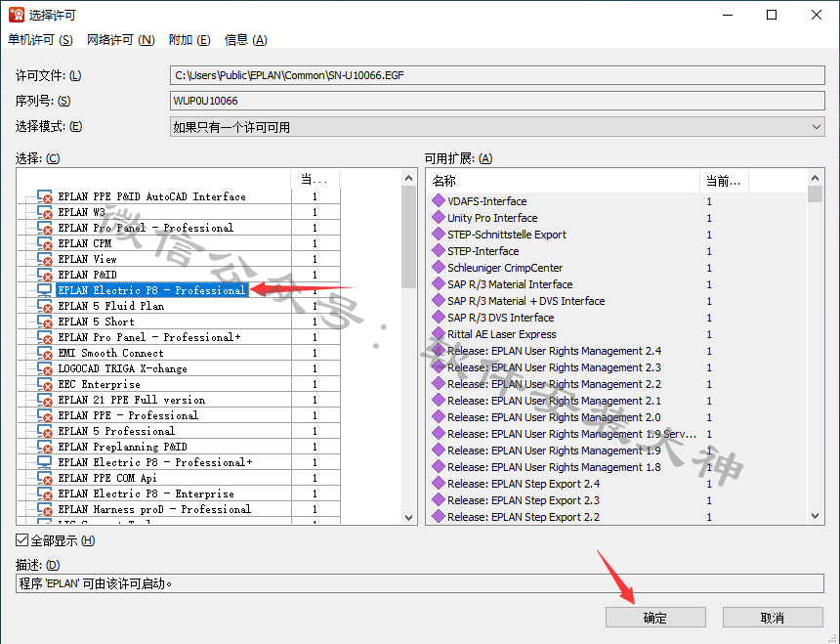
Task: Select EPLAN Pro Panel - Professional row
Action: (146, 228)
